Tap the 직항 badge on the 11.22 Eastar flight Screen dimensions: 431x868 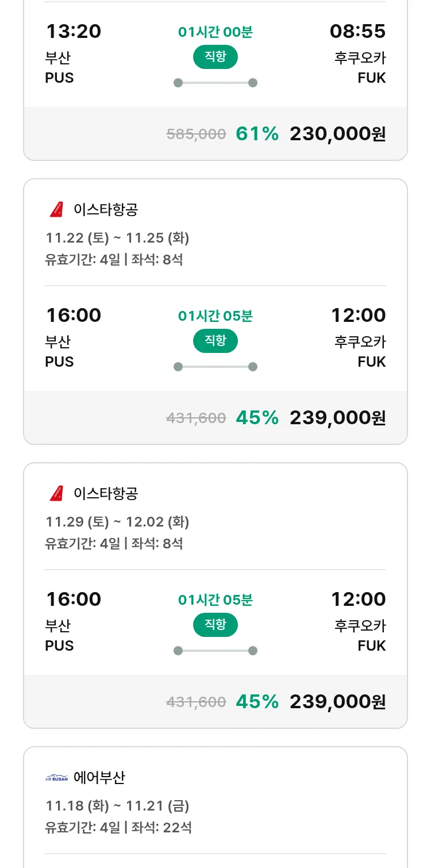[215, 341]
